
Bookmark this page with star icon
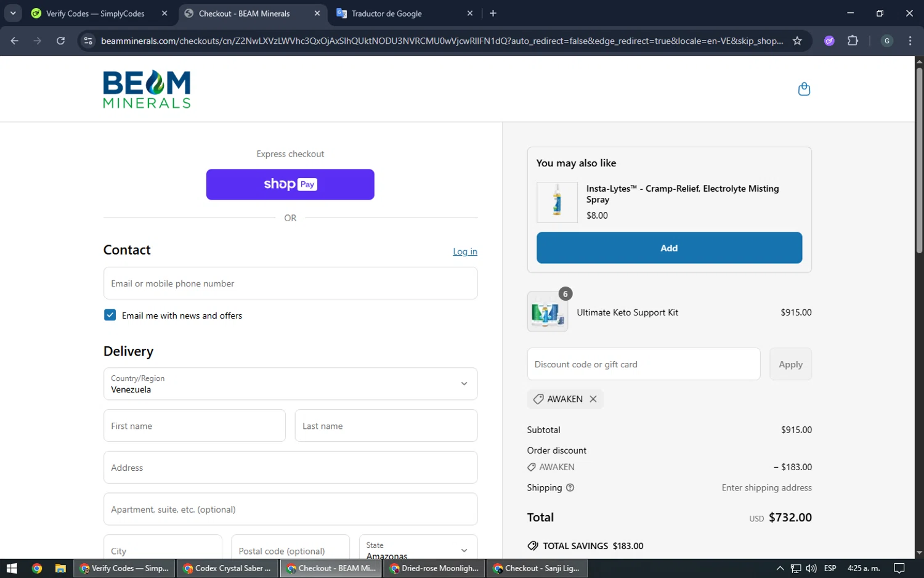(x=797, y=41)
